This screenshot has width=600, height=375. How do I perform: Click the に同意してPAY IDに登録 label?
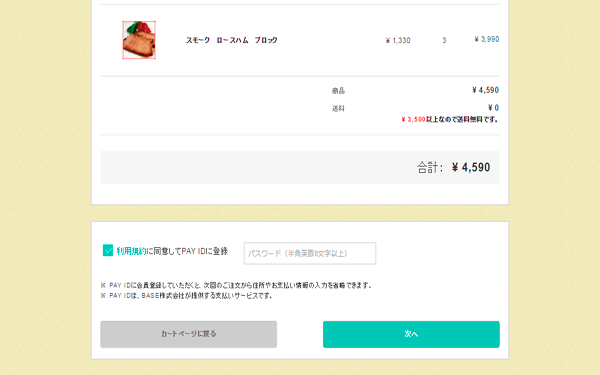(x=187, y=251)
